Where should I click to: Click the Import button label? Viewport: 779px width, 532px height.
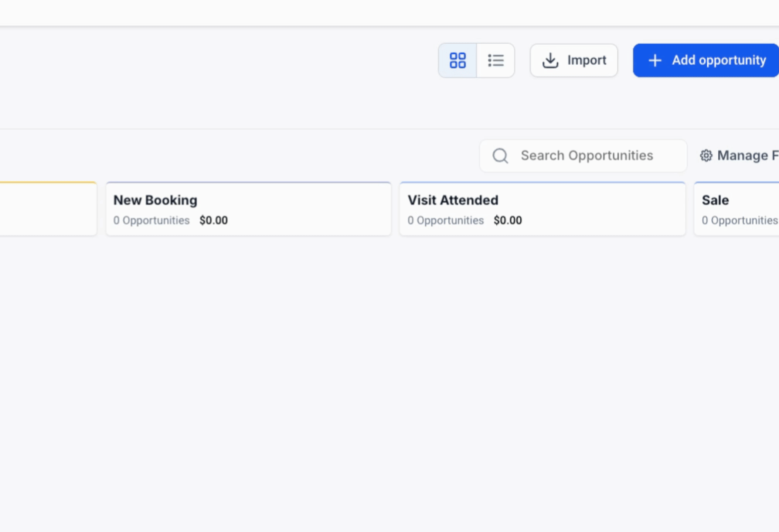587,60
